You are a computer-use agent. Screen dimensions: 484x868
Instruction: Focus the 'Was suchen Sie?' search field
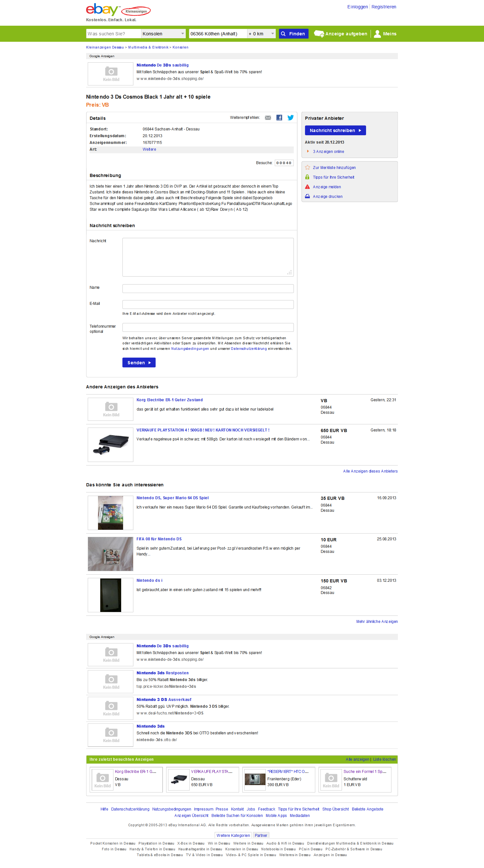click(x=113, y=34)
